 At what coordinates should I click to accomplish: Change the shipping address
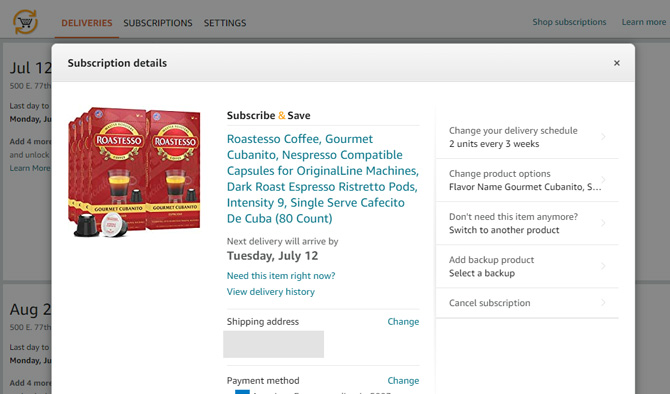[403, 321]
